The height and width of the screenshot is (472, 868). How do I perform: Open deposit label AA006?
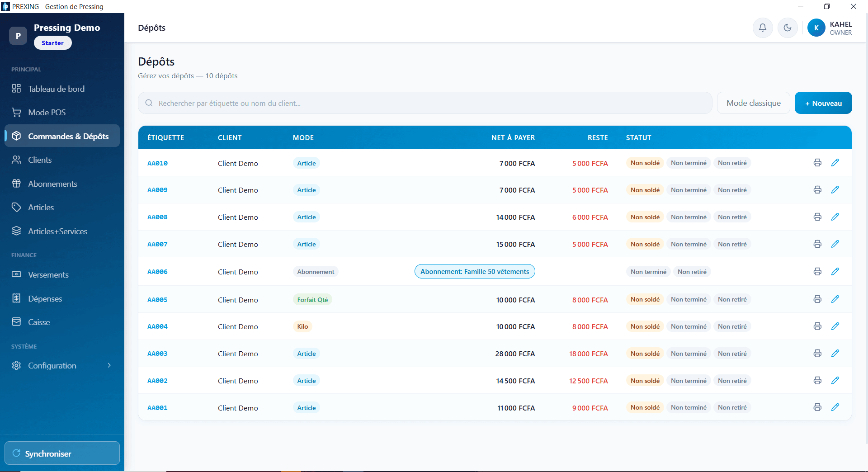(157, 272)
